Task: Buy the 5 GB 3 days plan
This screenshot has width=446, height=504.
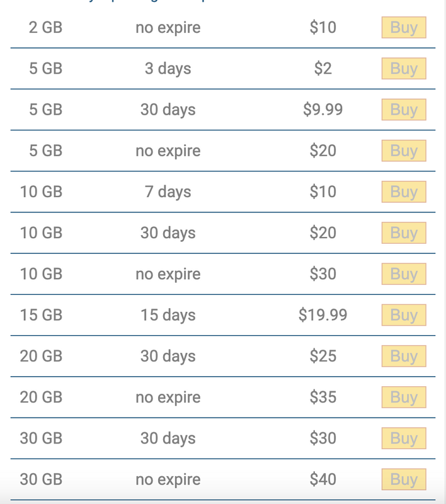Action: 404,69
